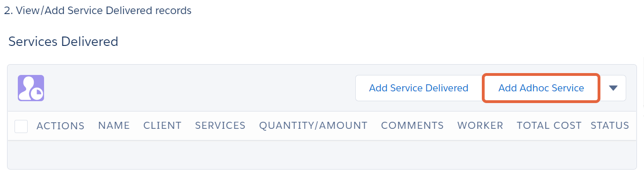Click the bottom border of the Services Delivered card
The image size is (644, 178).
pos(322,169)
